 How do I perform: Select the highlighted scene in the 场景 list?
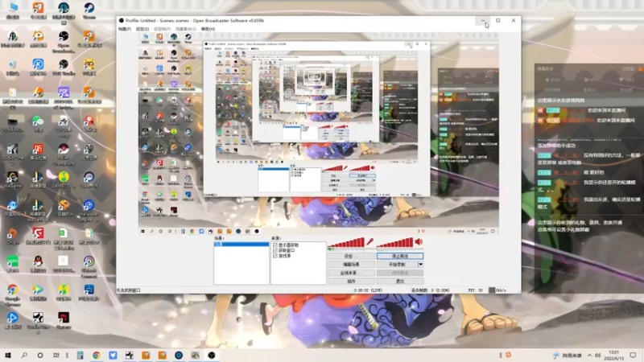pos(242,245)
